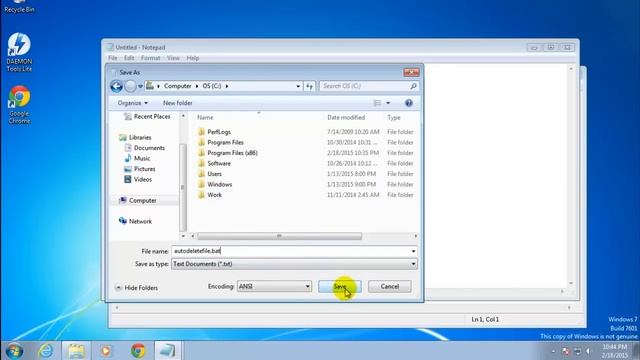
Task: Select Recent Places in navigation pane
Action: pos(147,116)
